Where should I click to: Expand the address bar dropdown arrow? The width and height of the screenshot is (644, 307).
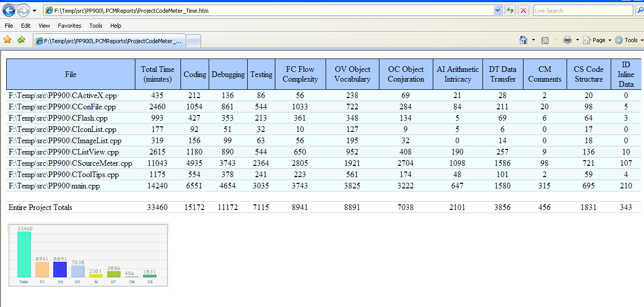pos(497,10)
